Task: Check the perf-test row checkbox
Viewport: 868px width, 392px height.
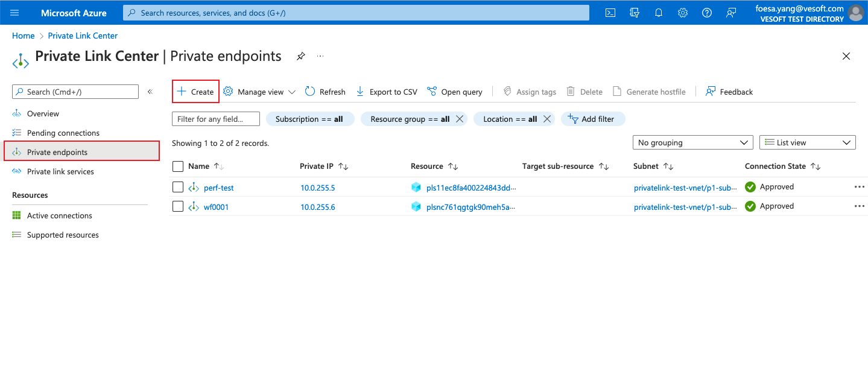Action: coord(177,187)
